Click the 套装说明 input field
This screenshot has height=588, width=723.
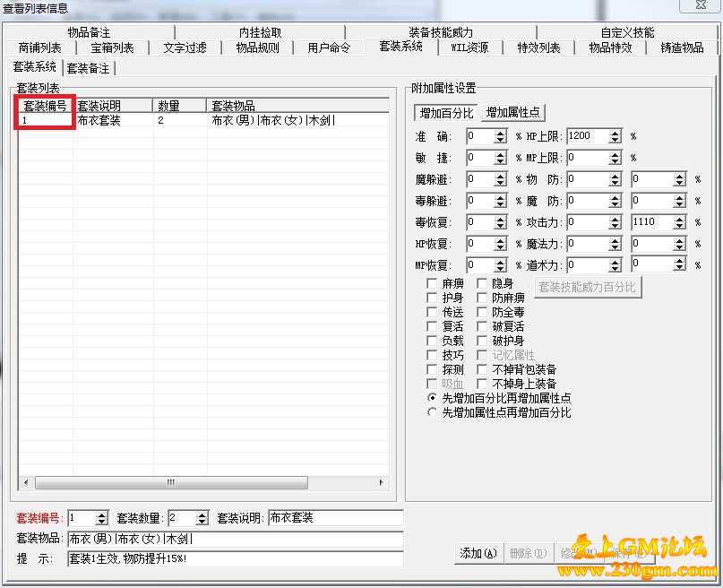coord(336,517)
